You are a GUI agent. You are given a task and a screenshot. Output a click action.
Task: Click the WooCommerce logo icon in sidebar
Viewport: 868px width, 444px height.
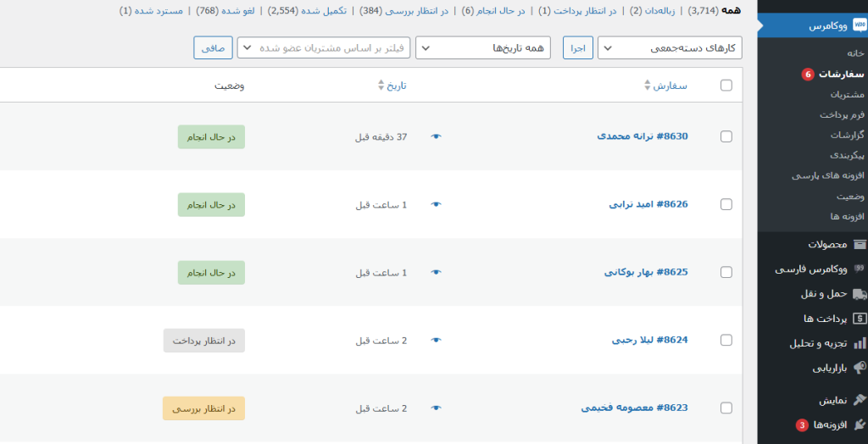[859, 25]
